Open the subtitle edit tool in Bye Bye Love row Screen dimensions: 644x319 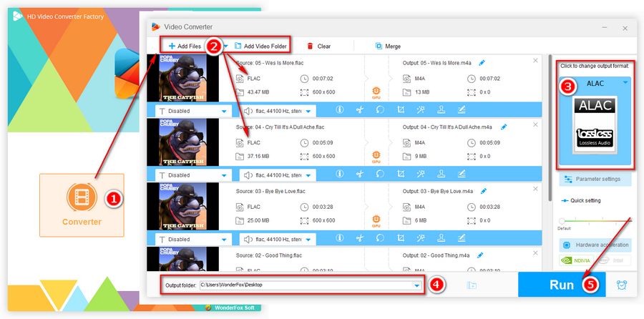(462, 237)
